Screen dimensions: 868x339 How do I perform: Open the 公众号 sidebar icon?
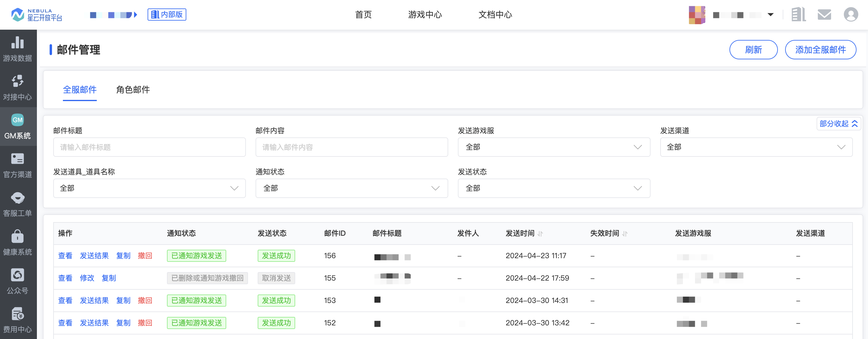(18, 275)
